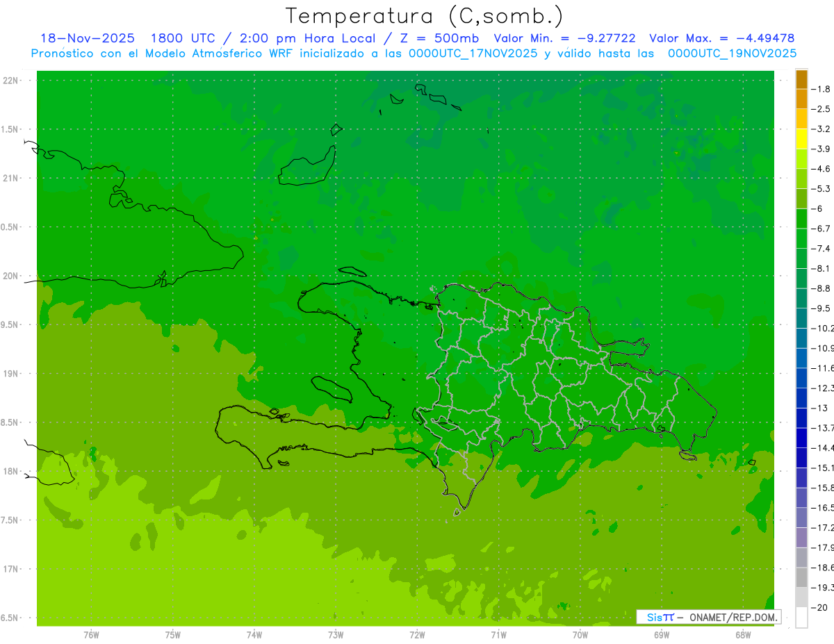The image size is (834, 644).
Task: Click the '17N' latitude label
Action: pyautogui.click(x=11, y=569)
